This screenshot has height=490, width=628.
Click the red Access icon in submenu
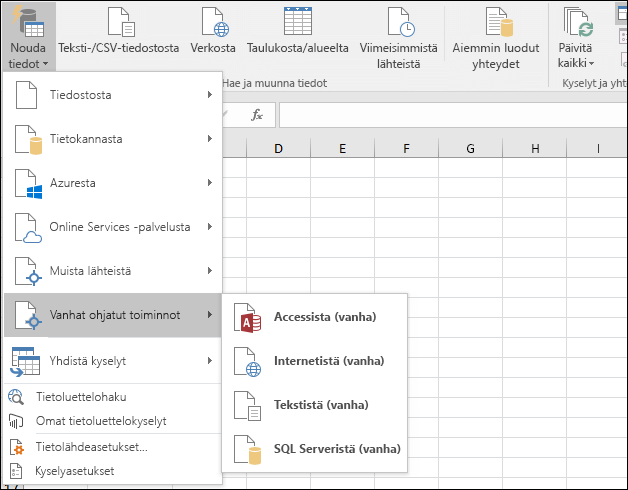(x=248, y=318)
